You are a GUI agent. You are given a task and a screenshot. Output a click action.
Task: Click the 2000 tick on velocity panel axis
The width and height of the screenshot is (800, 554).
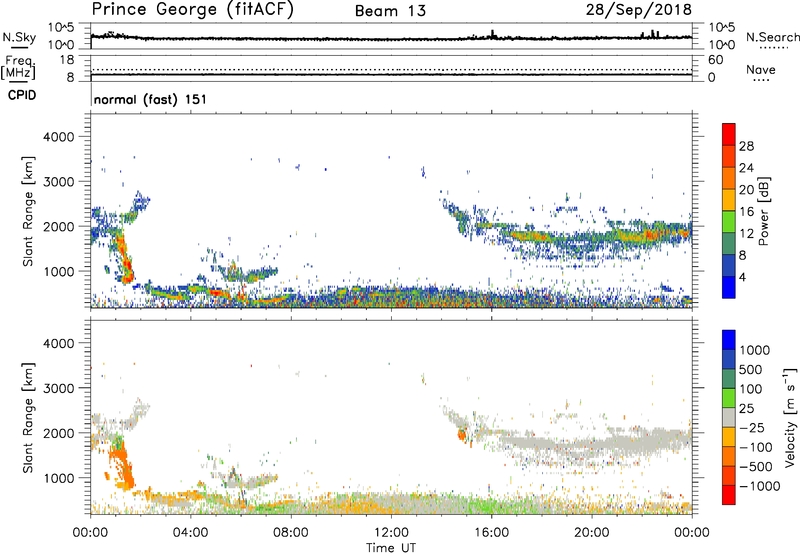click(59, 433)
